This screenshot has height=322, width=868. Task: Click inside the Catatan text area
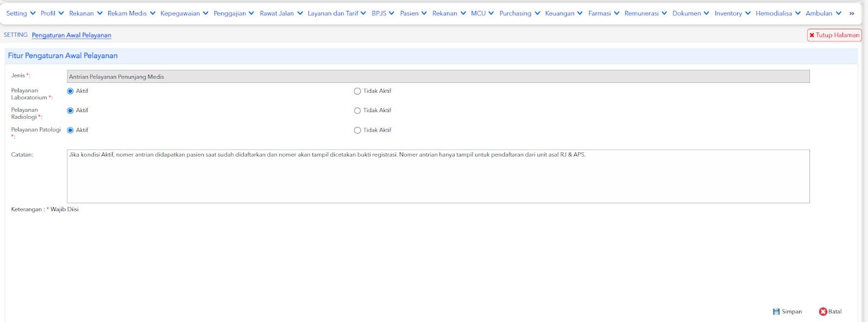(x=438, y=177)
